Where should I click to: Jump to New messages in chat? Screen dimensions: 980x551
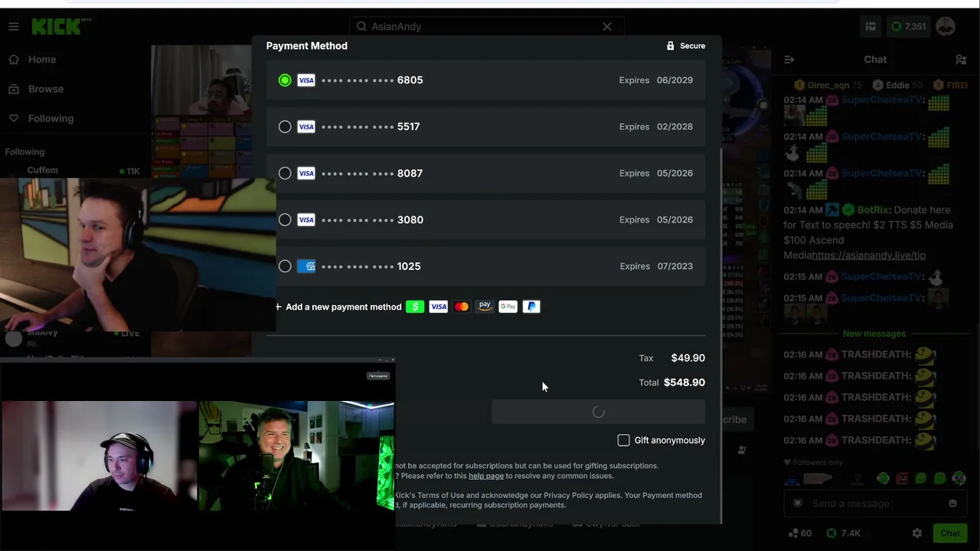[874, 334]
